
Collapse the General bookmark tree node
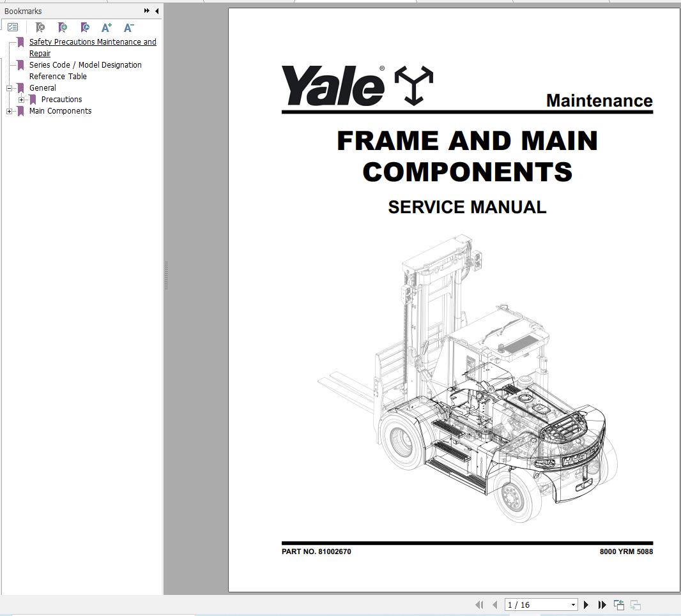[x=10, y=88]
